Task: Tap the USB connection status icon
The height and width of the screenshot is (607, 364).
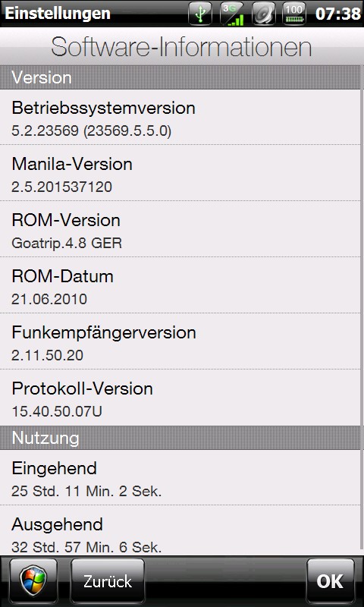Action: click(x=200, y=14)
